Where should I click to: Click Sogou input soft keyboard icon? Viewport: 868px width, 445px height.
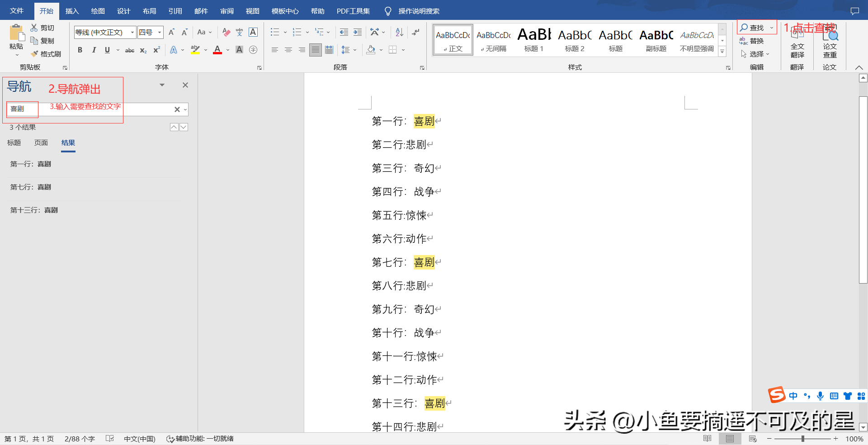click(x=834, y=396)
